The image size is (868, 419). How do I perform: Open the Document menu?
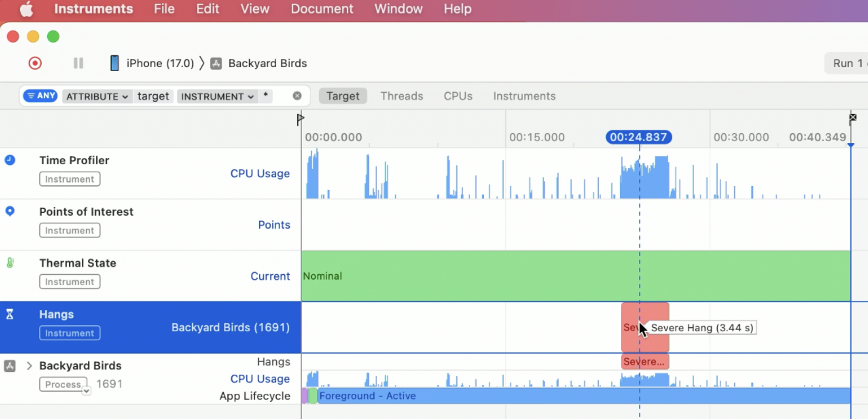click(x=322, y=9)
